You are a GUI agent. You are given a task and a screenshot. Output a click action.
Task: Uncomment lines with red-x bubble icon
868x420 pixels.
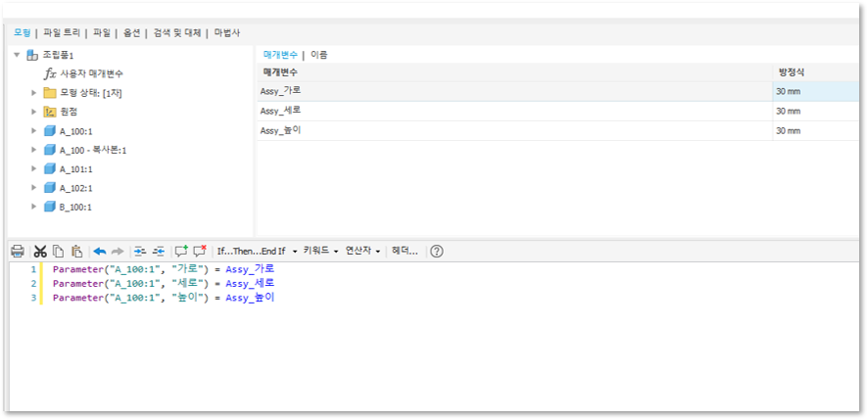[x=200, y=251]
